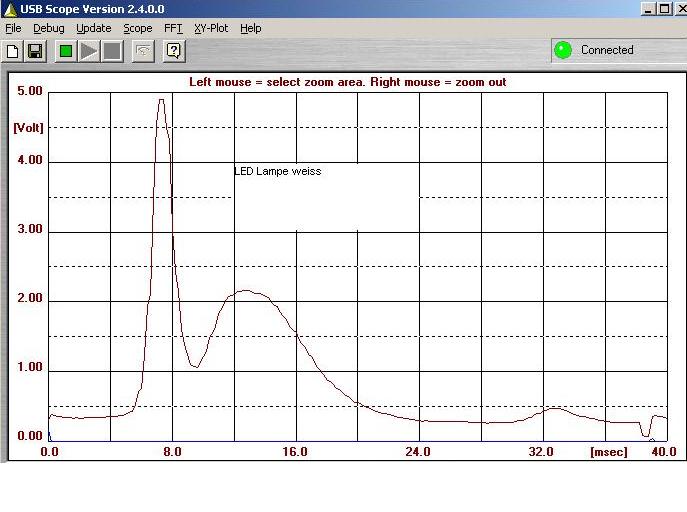Click the USB Scope title bar icon

(x=10, y=8)
